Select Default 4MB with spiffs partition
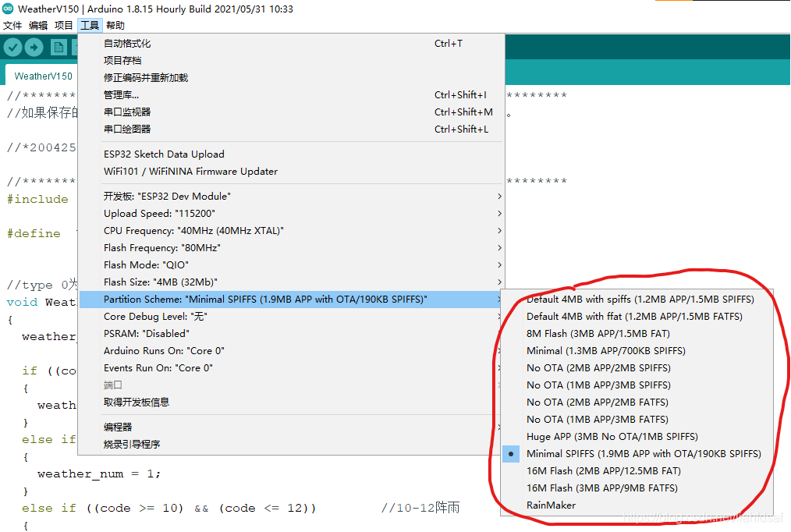 coord(637,300)
